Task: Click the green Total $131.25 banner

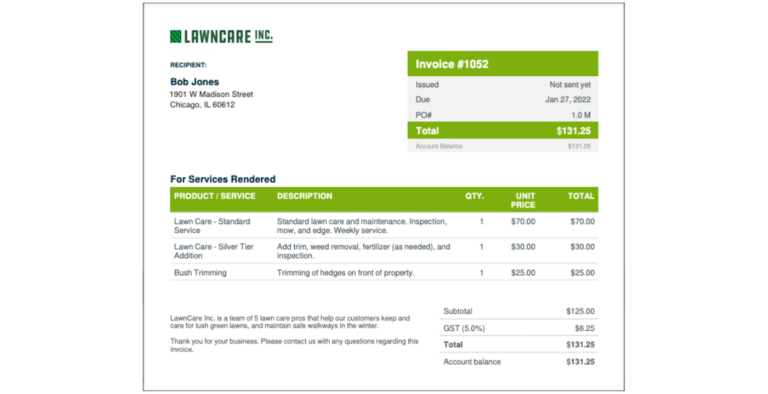Action: pos(503,130)
